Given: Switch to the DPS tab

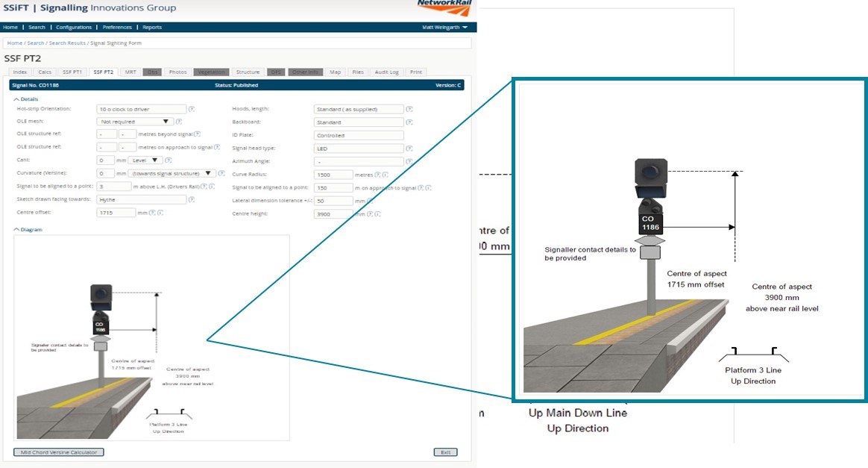Looking at the screenshot, I should pos(276,72).
